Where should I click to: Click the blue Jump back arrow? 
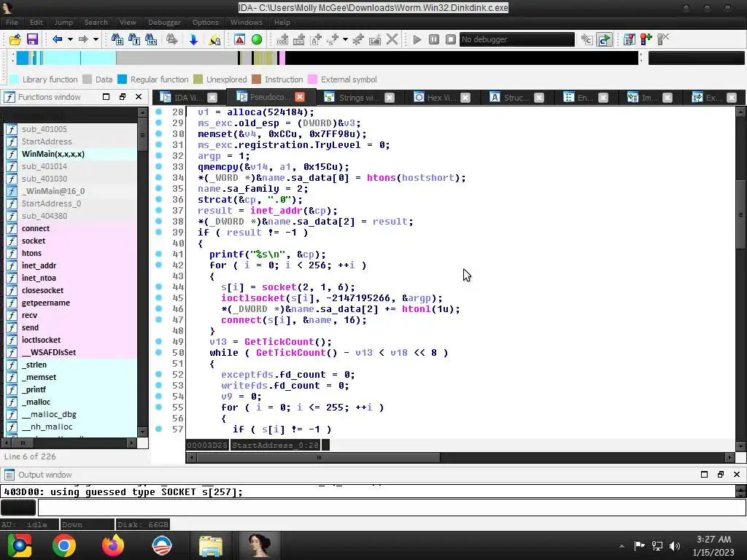(57, 39)
